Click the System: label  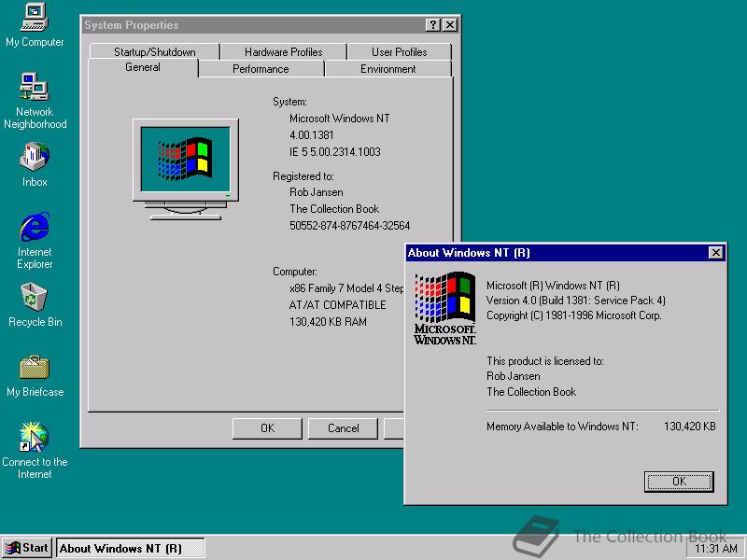(289, 102)
